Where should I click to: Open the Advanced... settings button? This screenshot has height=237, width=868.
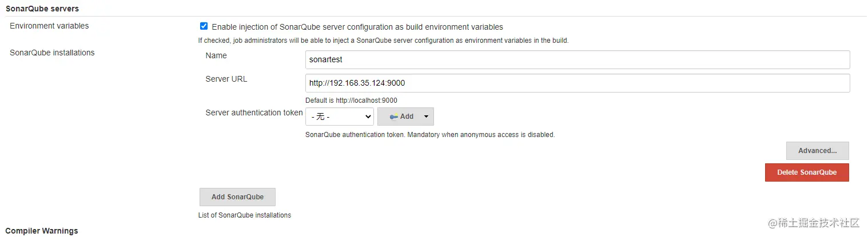(817, 151)
